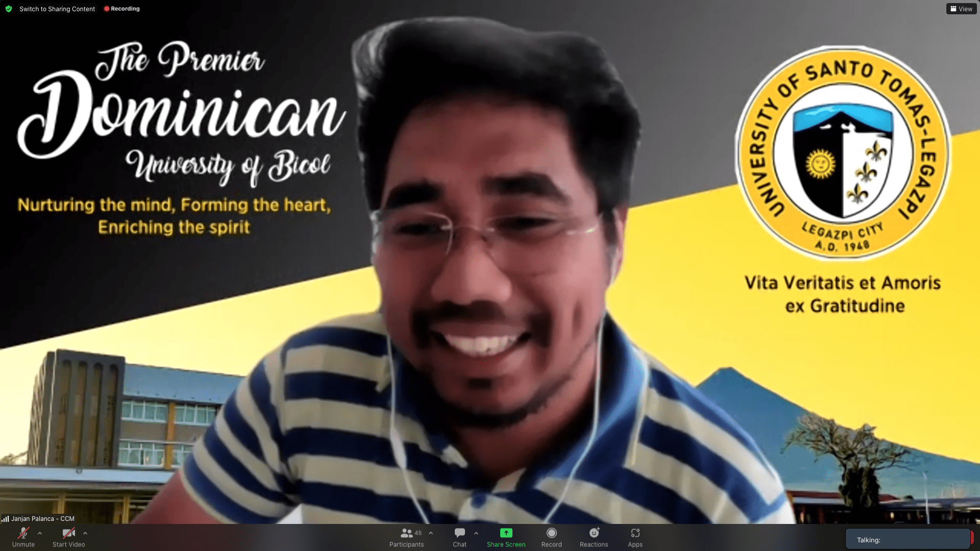Click the 45 participant count

(418, 533)
